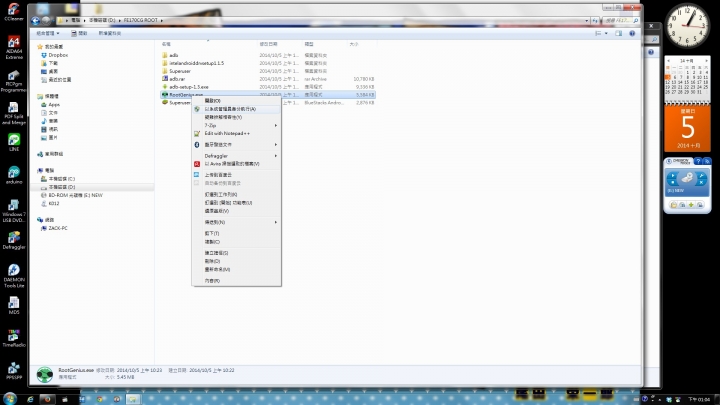Expand the 7-Zip submenu

pos(236,125)
